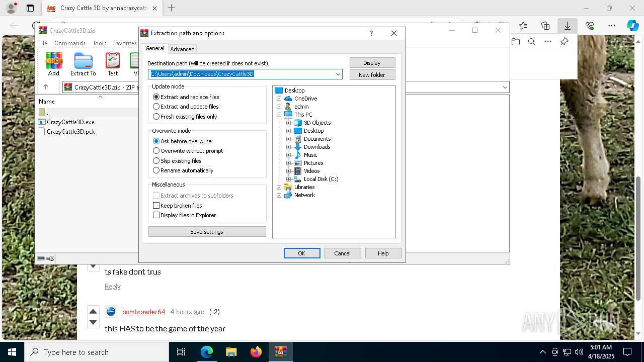Click the Save settings button
Screen dimensions: 644x362
207,232
